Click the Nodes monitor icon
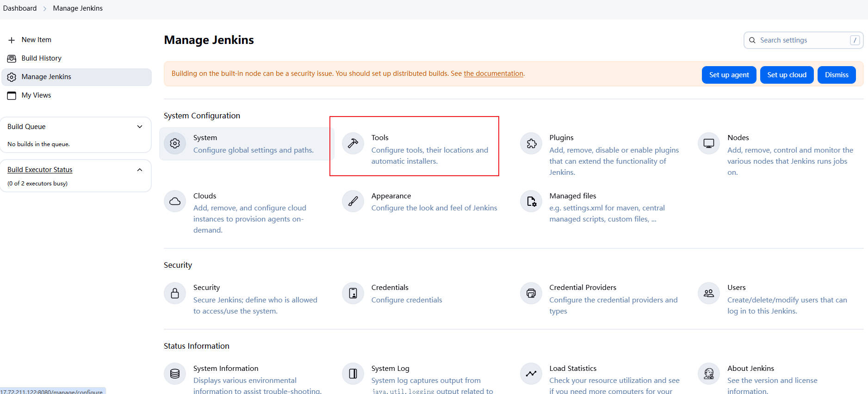Viewport: 868px width, 394px height. (708, 143)
